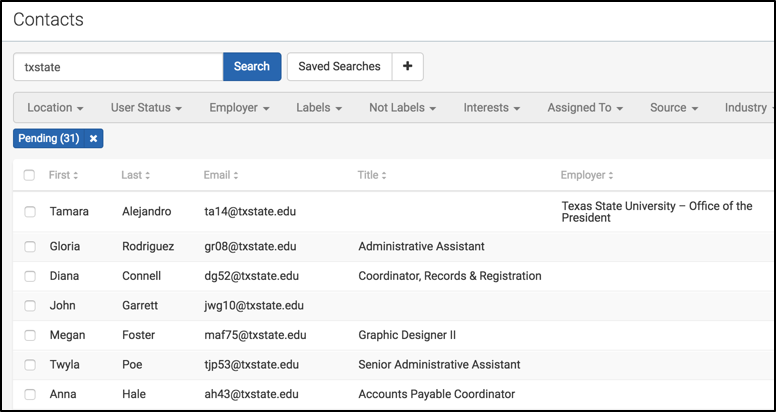
Task: Open the Source filter dropdown
Action: pyautogui.click(x=674, y=107)
